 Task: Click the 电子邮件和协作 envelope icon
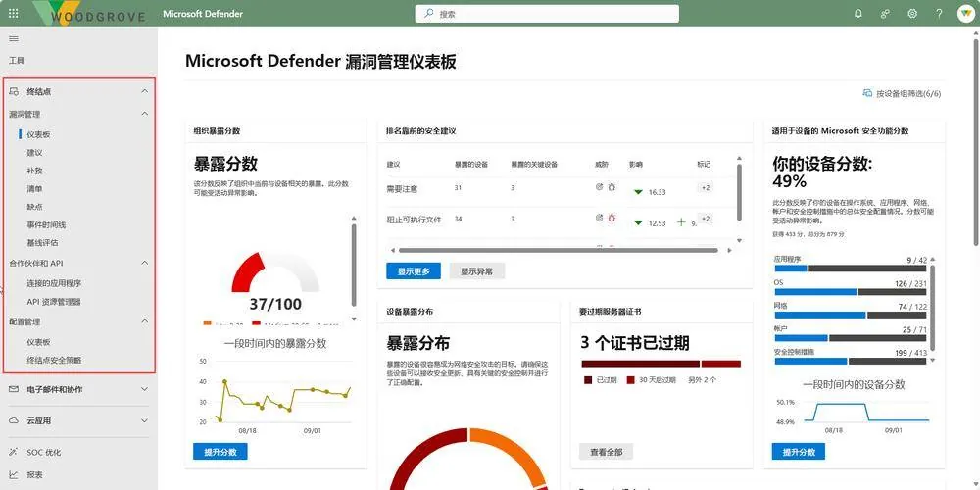pyautogui.click(x=14, y=389)
